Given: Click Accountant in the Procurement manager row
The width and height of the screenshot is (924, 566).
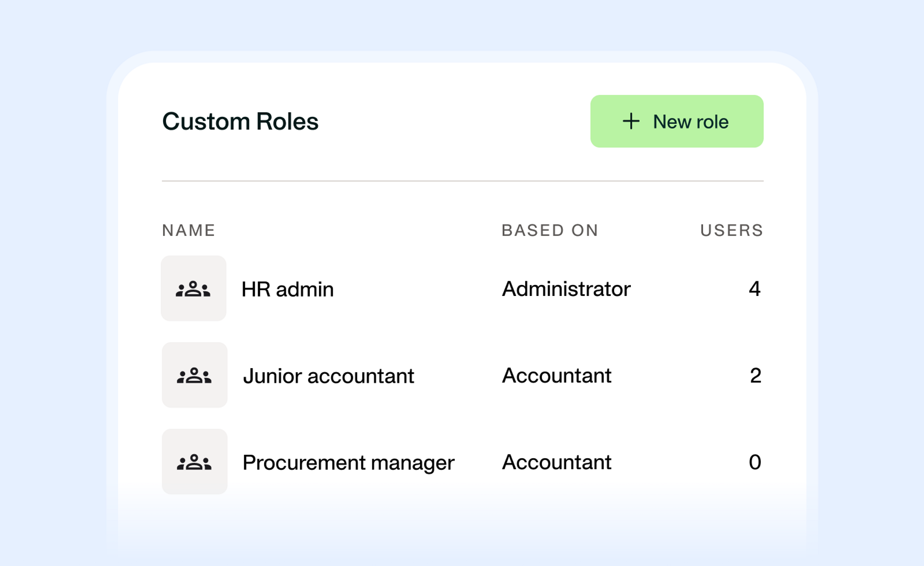Looking at the screenshot, I should click(x=557, y=462).
